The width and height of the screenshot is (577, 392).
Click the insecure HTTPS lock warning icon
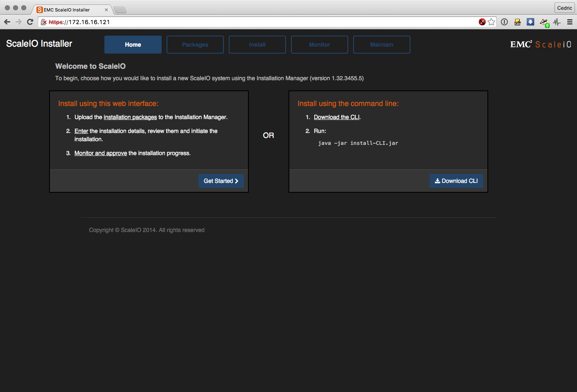44,22
